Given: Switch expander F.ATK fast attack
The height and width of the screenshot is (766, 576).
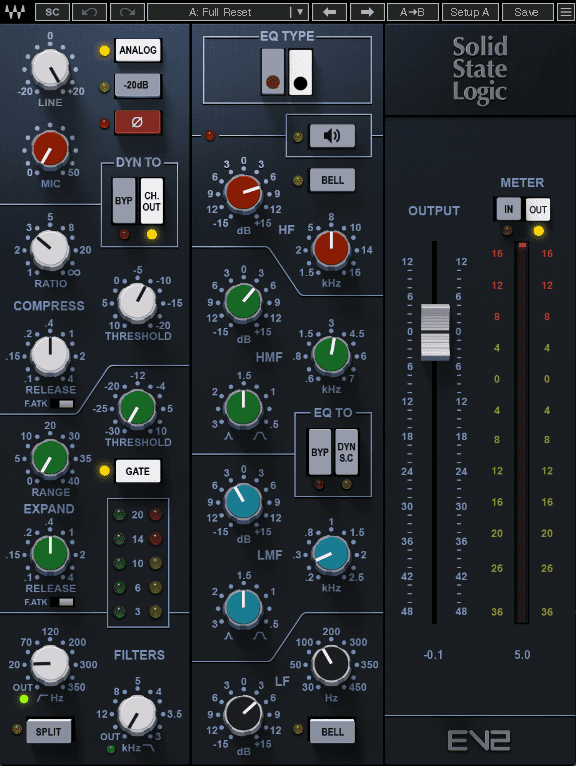Looking at the screenshot, I should click(62, 602).
